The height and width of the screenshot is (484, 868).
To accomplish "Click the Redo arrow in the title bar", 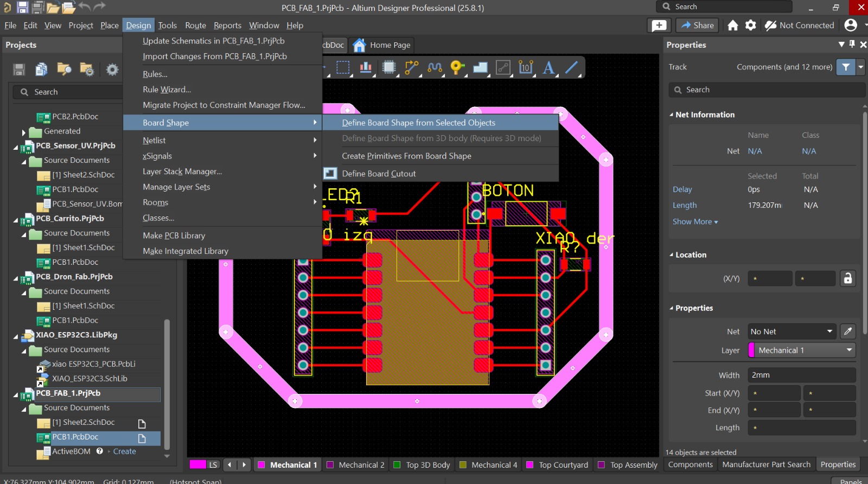I will click(99, 7).
